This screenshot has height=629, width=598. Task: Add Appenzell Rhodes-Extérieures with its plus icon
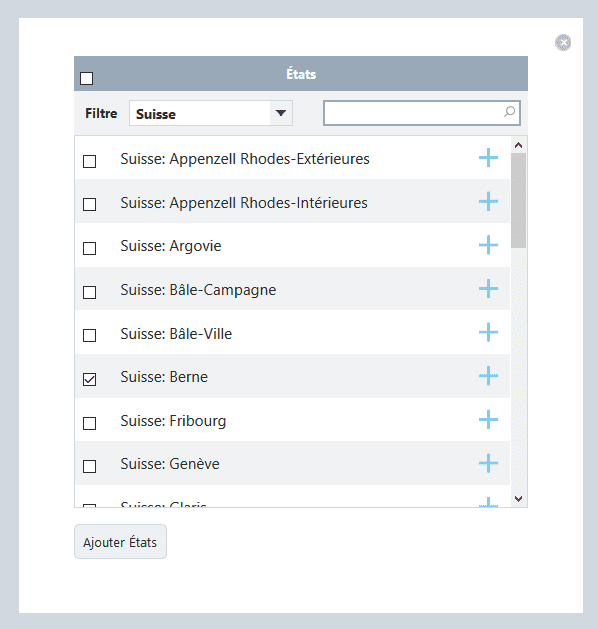(488, 158)
